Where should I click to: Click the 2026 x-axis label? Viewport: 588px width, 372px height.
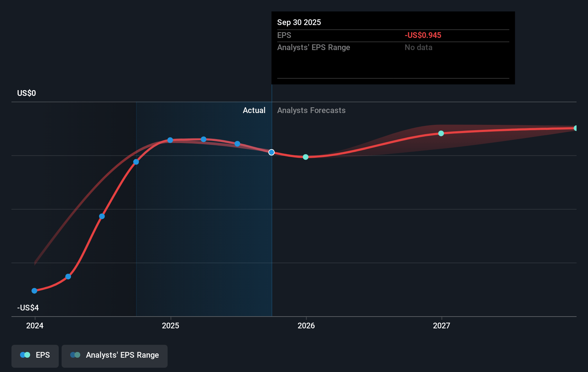306,325
